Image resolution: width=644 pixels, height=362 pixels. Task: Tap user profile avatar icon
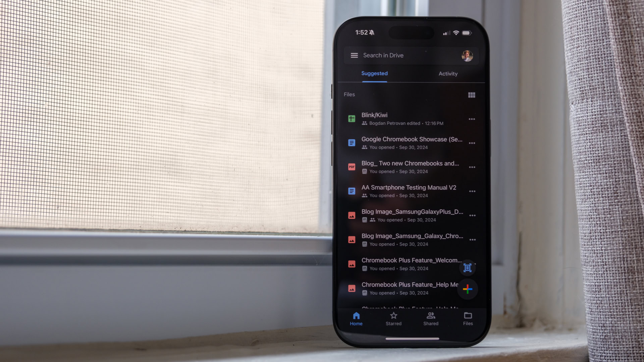tap(467, 55)
